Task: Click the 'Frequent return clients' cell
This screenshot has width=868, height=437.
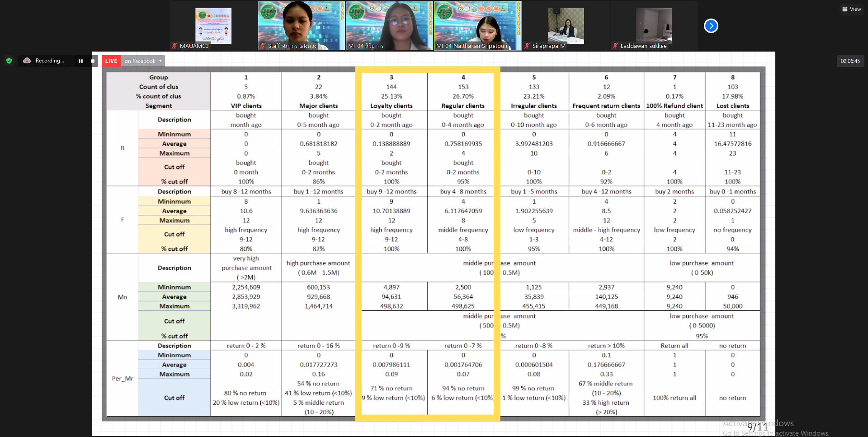Action: point(606,106)
